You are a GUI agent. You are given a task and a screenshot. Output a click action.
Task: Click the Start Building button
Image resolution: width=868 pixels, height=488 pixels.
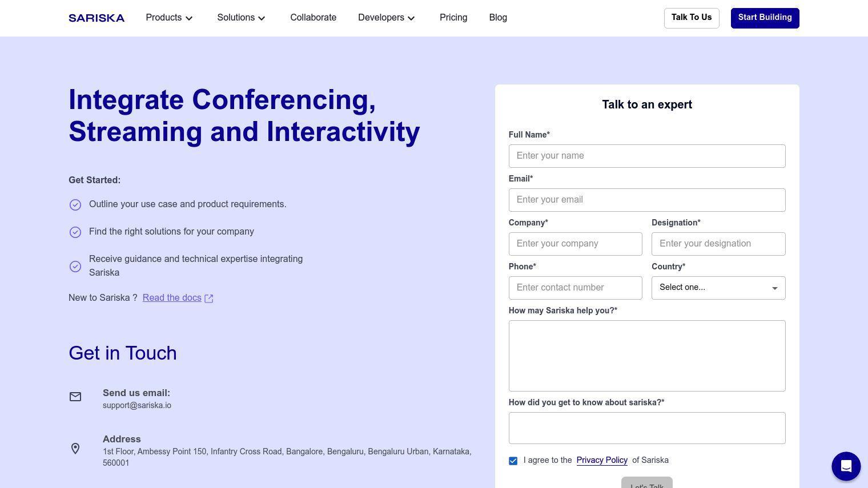pyautogui.click(x=765, y=18)
